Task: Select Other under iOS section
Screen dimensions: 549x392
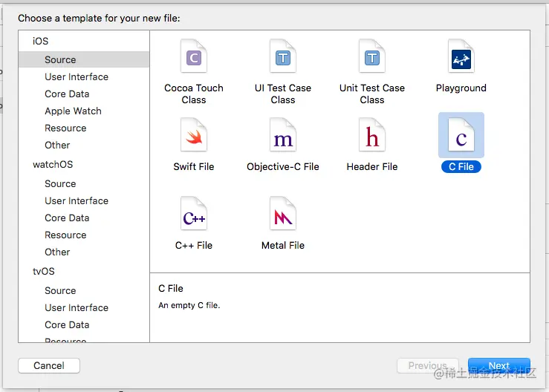Action: tap(57, 145)
